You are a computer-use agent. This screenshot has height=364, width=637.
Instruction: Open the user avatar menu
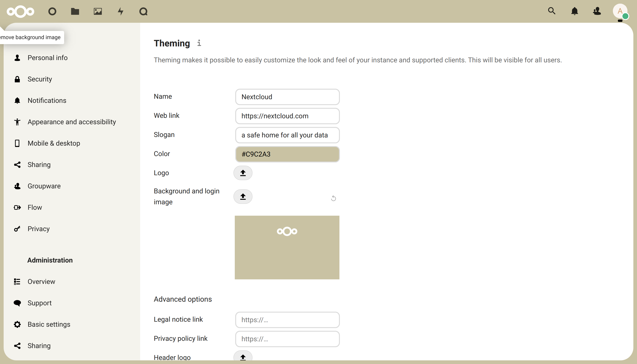(620, 11)
